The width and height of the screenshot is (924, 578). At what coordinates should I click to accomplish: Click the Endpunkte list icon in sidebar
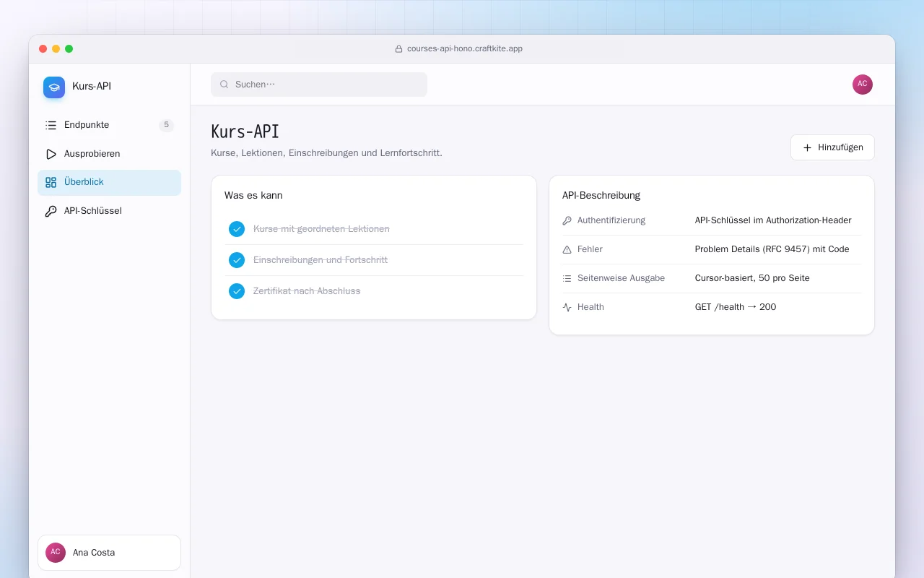[x=51, y=125]
